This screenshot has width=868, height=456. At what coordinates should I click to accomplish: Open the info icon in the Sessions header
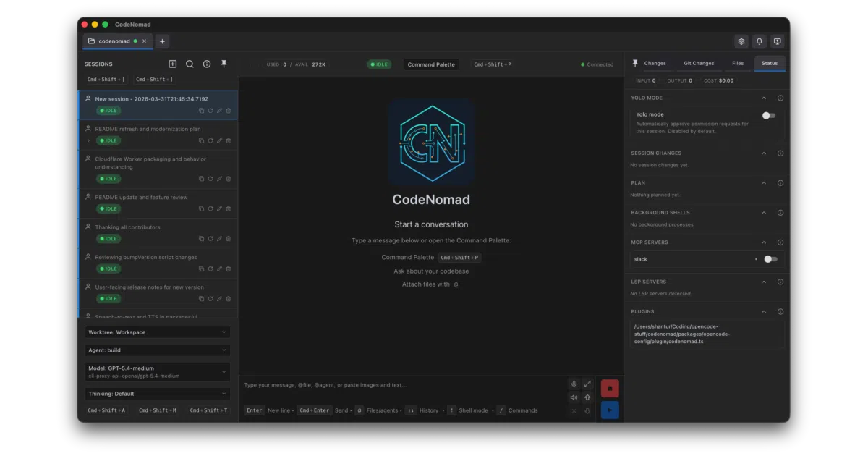tap(207, 64)
